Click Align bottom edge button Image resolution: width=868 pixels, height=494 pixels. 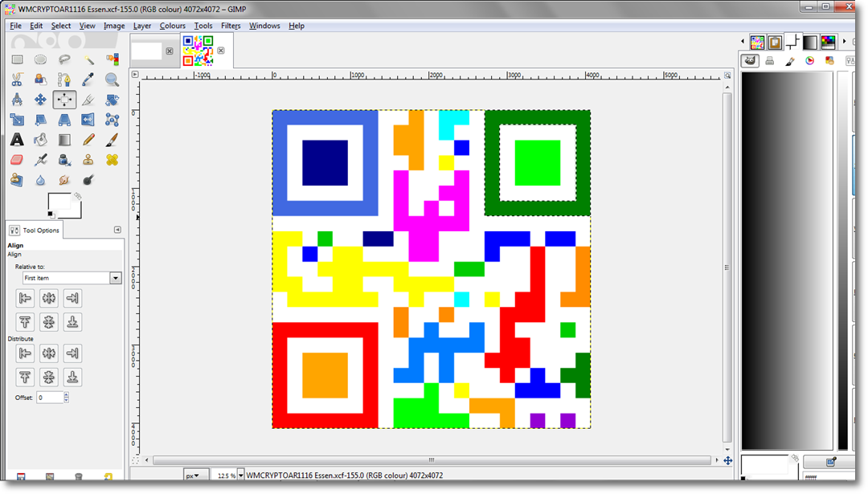(x=72, y=322)
